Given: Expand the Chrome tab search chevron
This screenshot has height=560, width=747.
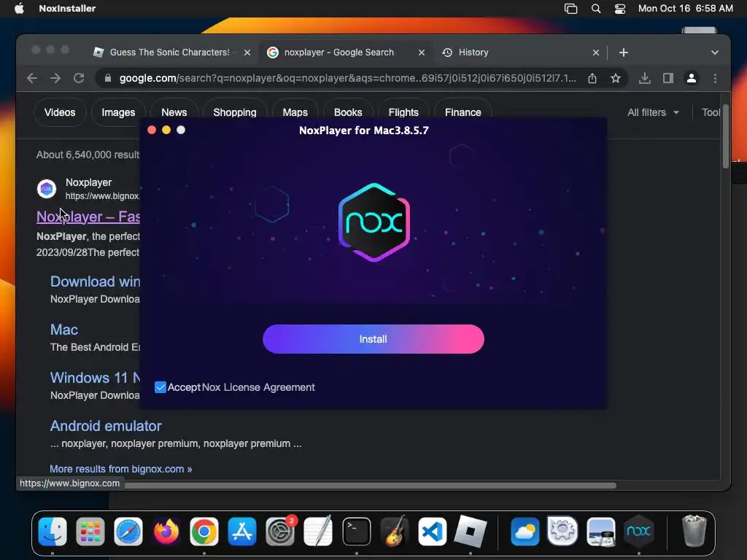Looking at the screenshot, I should pos(715,52).
